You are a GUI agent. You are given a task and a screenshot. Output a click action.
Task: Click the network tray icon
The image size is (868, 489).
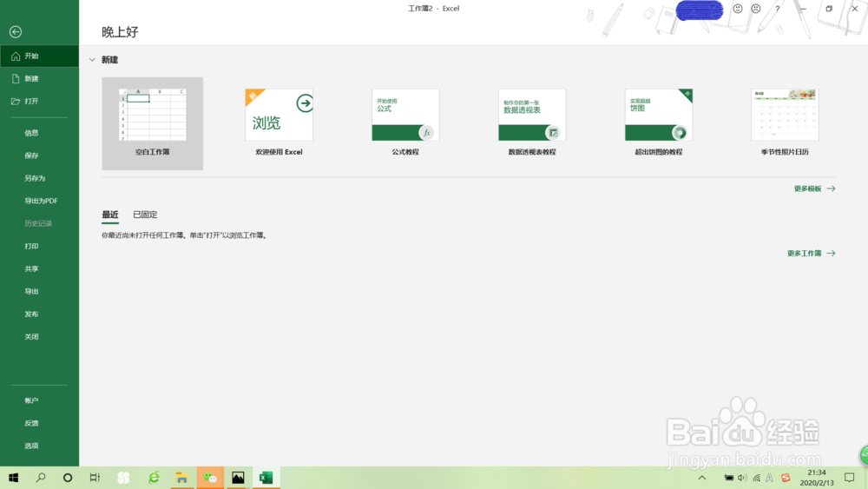(x=756, y=478)
